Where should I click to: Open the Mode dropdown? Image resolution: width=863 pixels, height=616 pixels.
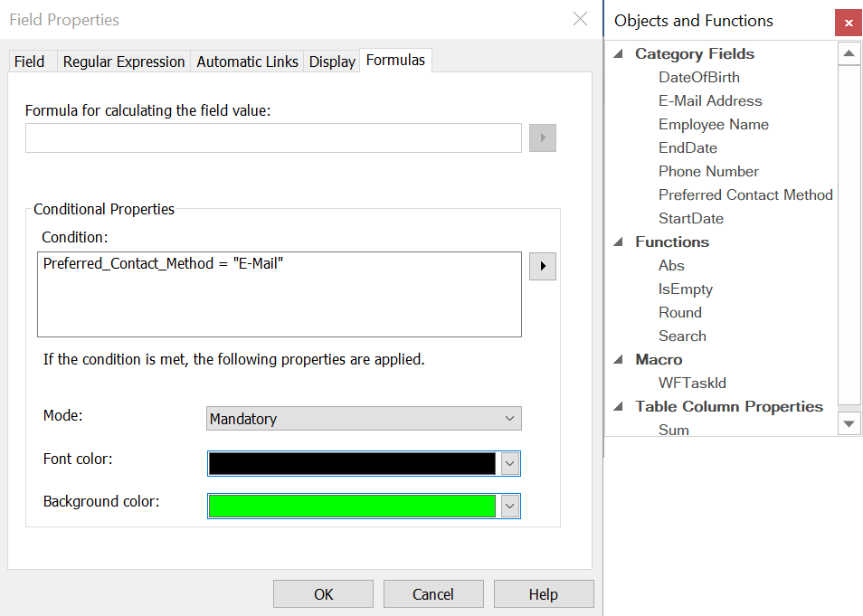511,418
